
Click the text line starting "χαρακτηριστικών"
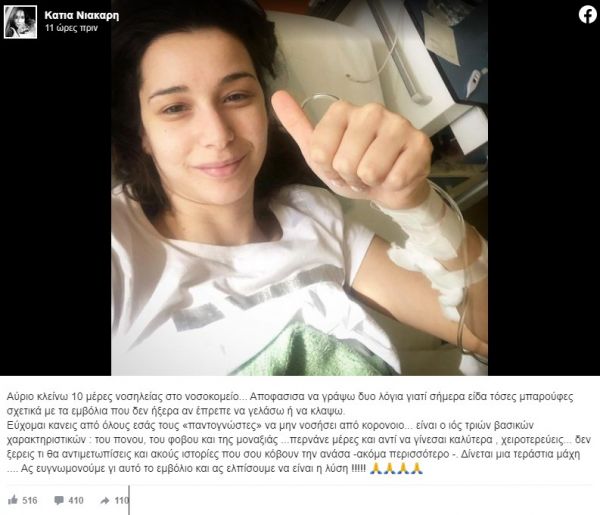click(x=298, y=440)
